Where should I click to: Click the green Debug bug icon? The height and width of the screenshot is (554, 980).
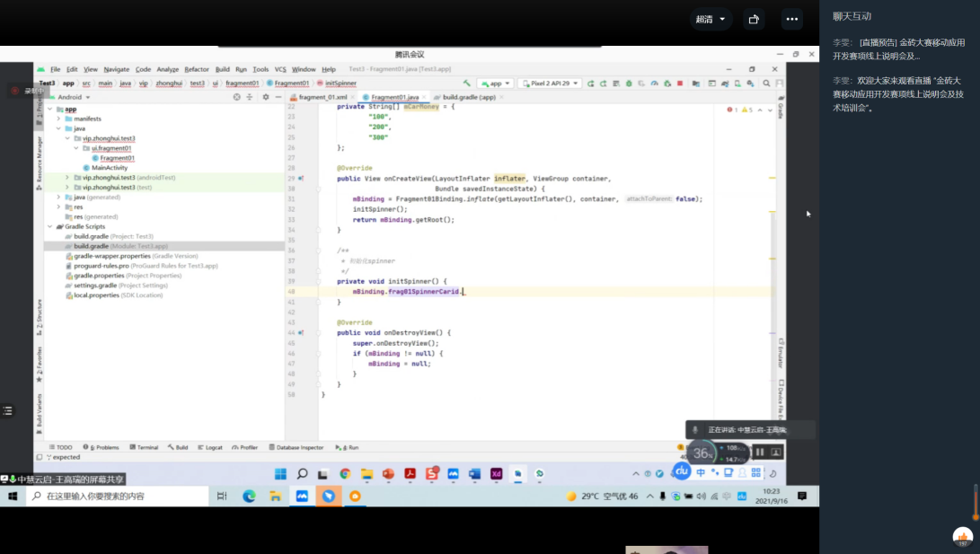[x=629, y=84]
